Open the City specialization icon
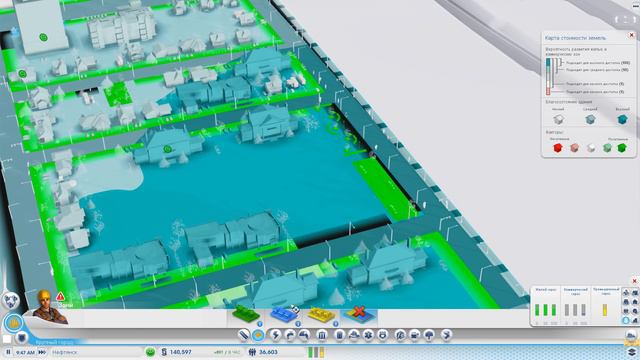This screenshot has height=360, width=640. (447, 335)
